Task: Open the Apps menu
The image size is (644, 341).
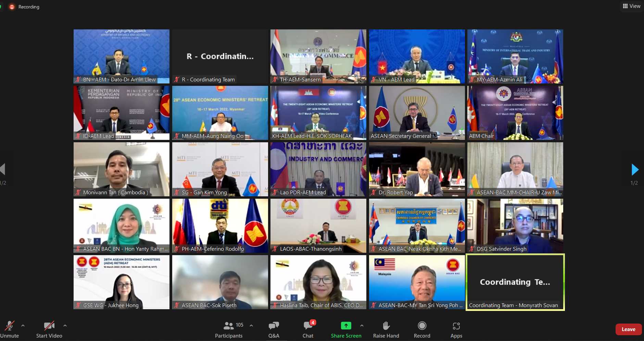Action: [x=456, y=329]
